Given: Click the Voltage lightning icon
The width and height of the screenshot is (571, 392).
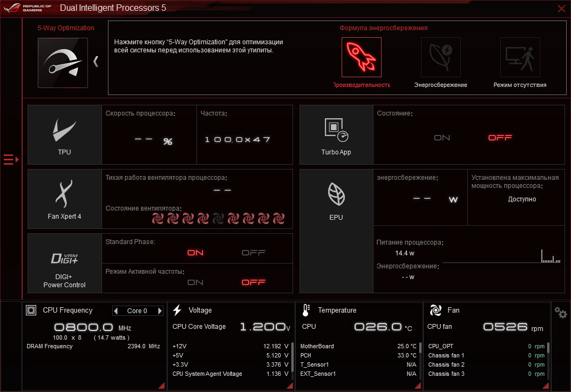Looking at the screenshot, I should coord(177,310).
